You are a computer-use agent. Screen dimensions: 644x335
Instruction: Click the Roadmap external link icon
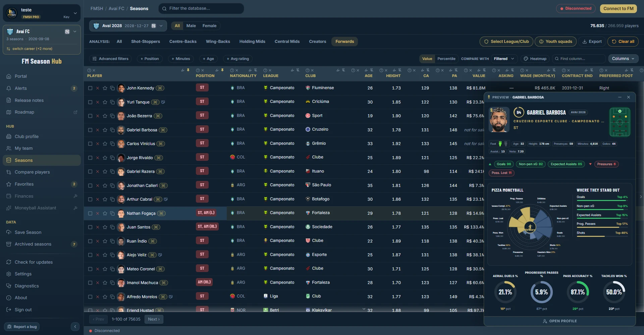[75, 112]
